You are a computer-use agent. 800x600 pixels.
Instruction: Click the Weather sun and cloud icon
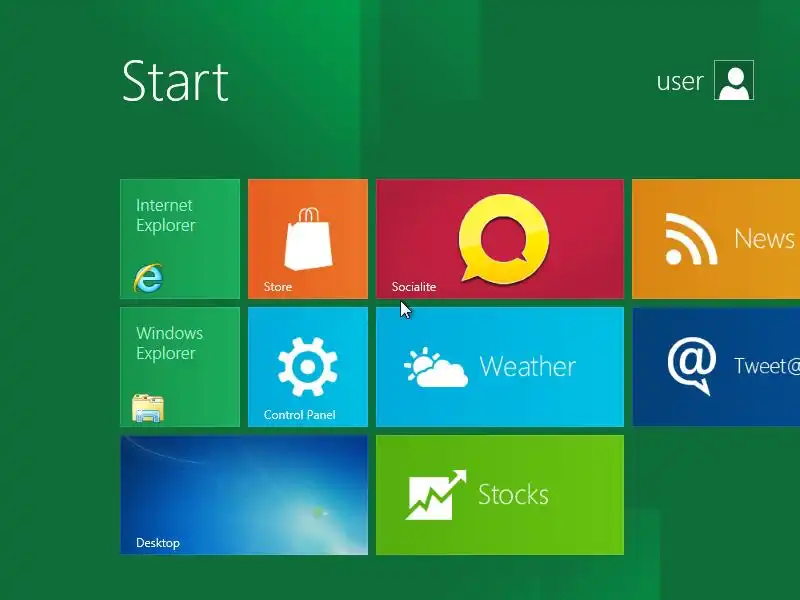pyautogui.click(x=436, y=367)
